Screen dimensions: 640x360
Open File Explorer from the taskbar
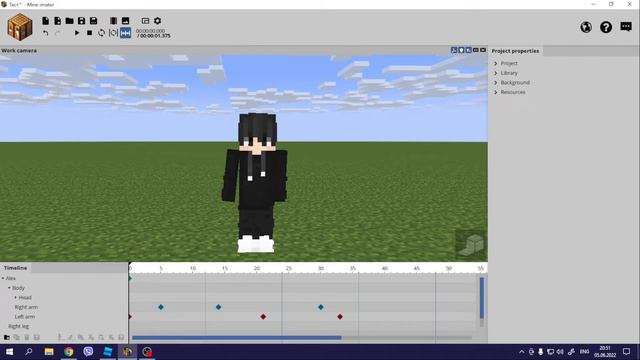click(x=49, y=351)
